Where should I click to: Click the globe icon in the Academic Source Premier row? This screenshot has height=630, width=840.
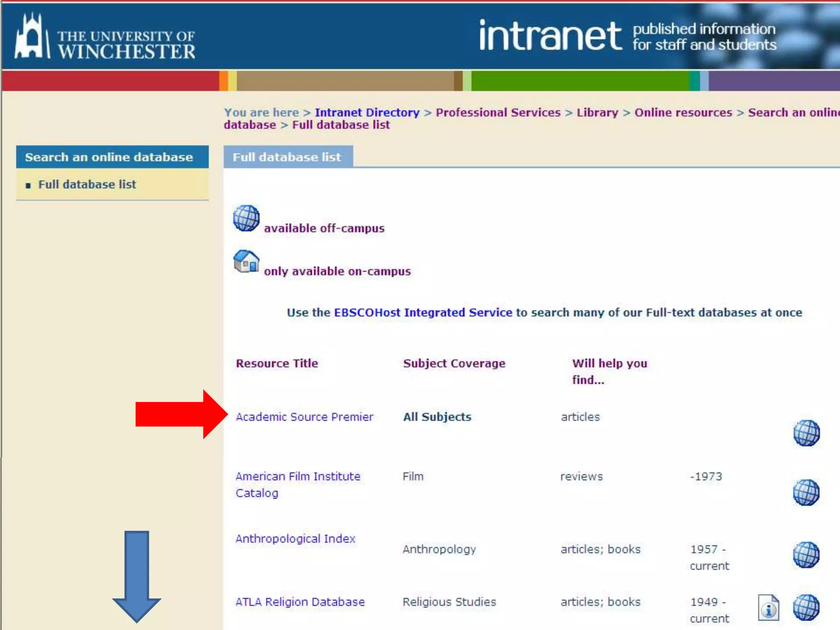click(806, 433)
